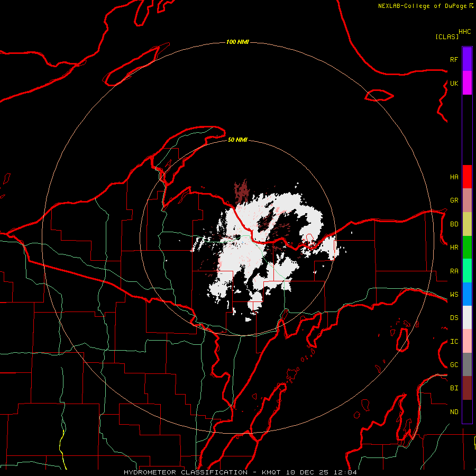Screen dimensions: 476x476
Task: Click the "HR" legend label
Action: click(454, 248)
